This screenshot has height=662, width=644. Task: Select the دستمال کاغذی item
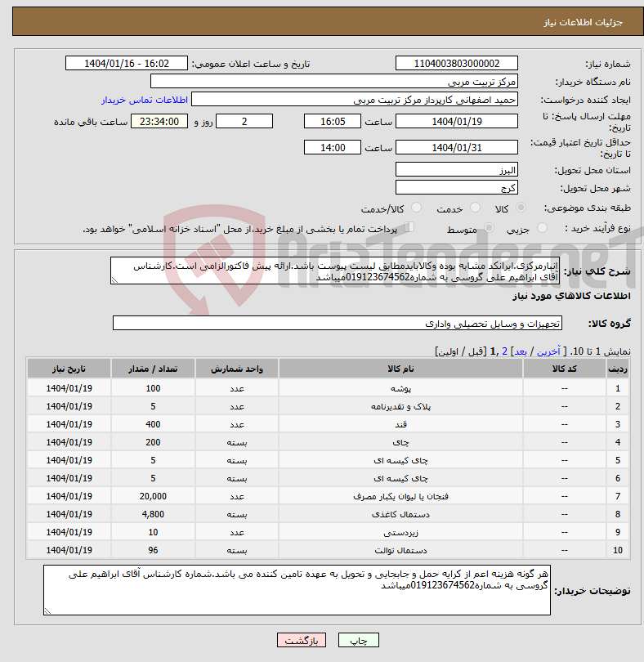coord(400,514)
